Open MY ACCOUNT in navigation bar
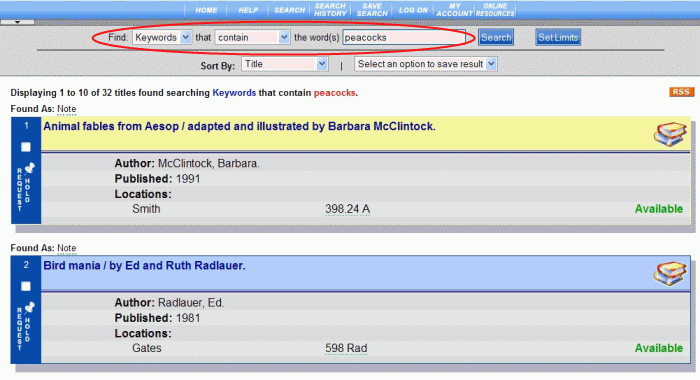The image size is (700, 380). click(454, 10)
